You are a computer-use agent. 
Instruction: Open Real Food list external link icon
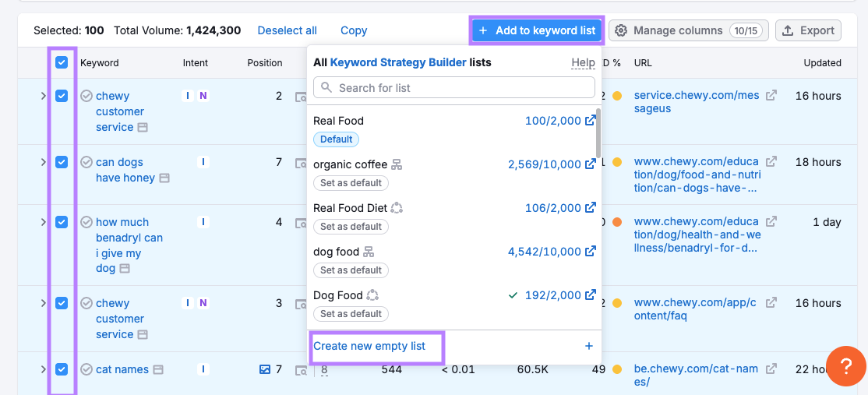pyautogui.click(x=591, y=120)
